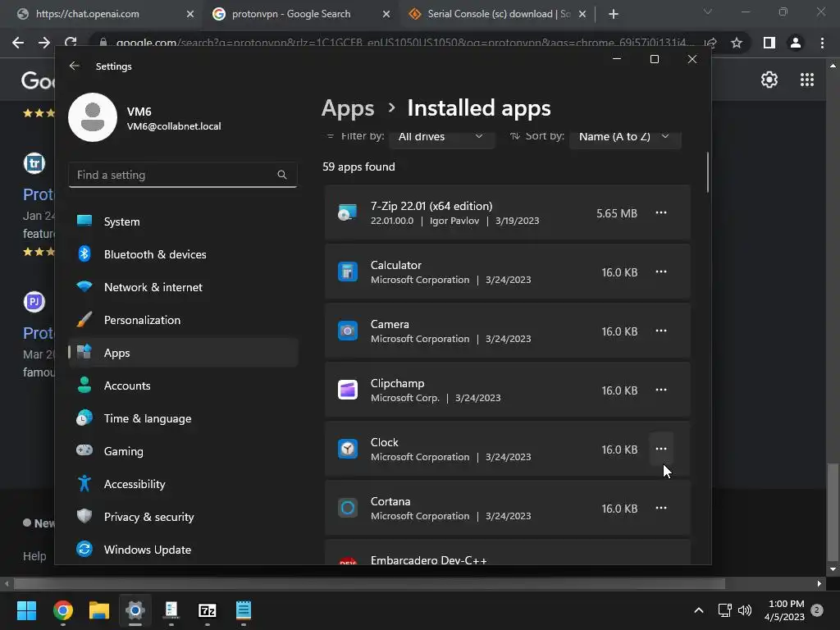This screenshot has width=840, height=630.
Task: Click the Clock app icon
Action: (x=348, y=449)
